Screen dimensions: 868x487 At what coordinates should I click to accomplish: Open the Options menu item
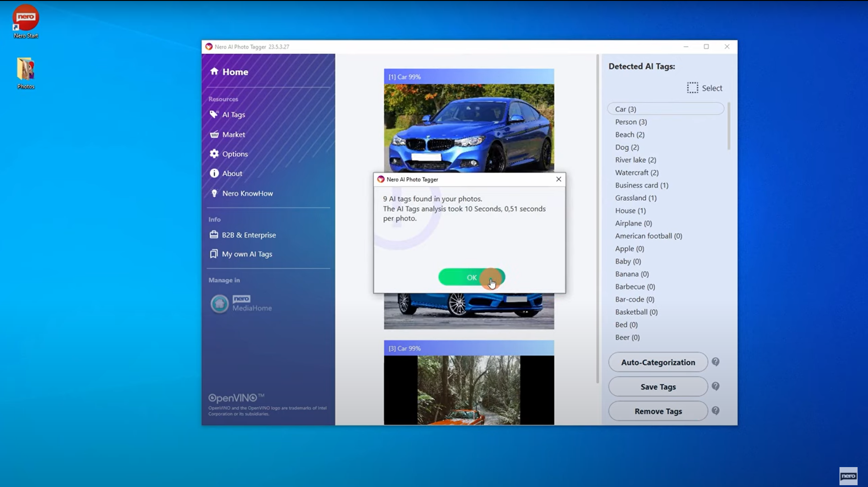pyautogui.click(x=235, y=154)
